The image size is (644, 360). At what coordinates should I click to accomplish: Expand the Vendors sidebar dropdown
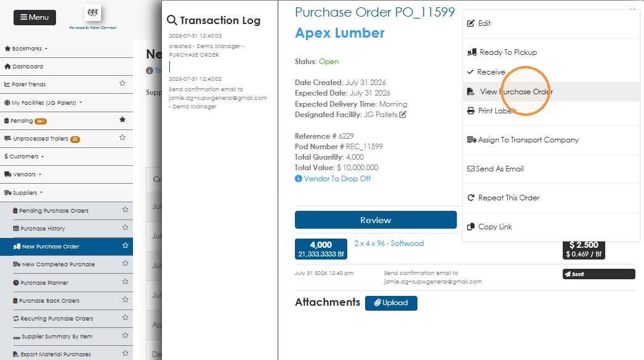pos(23,174)
